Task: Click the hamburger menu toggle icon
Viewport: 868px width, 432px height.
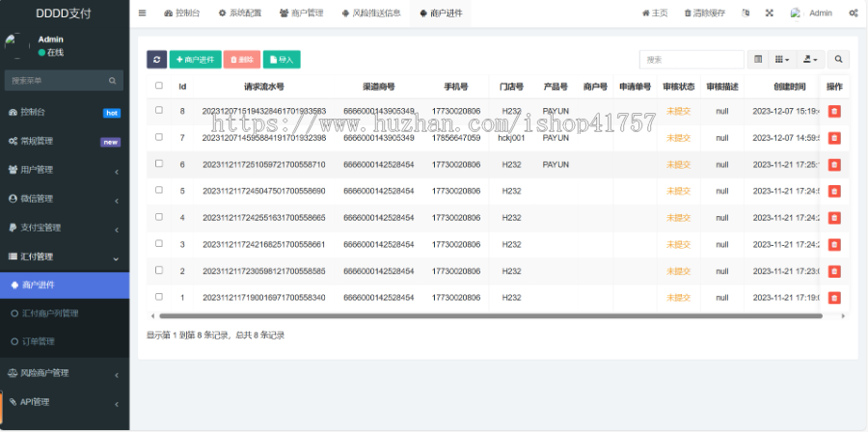Action: (143, 13)
